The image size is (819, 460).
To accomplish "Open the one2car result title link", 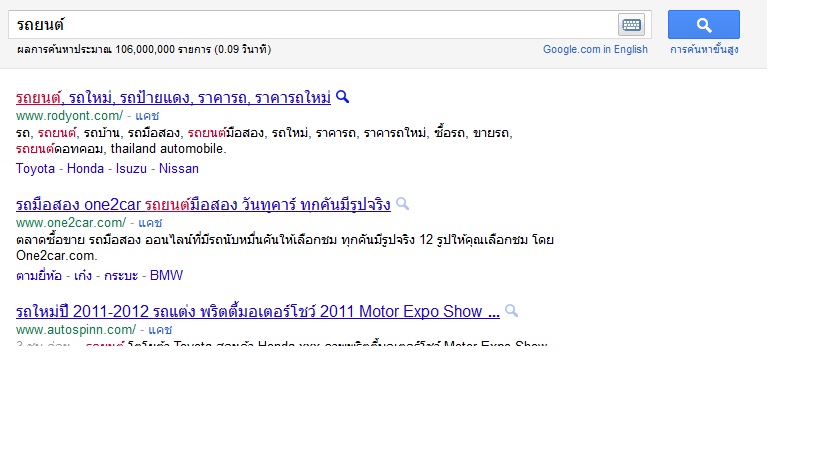I will [203, 205].
